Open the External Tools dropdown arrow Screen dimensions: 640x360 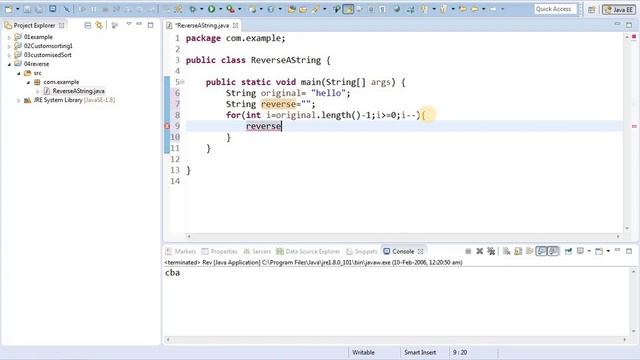pyautogui.click(x=240, y=9)
